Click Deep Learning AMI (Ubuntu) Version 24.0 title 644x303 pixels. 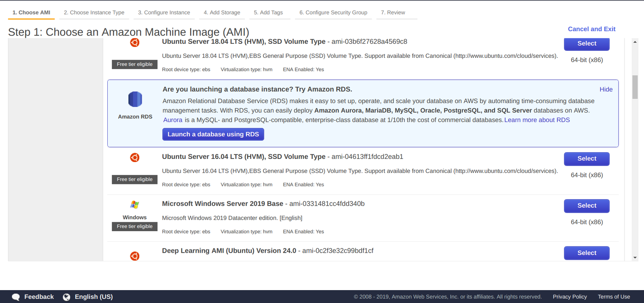pyautogui.click(x=229, y=251)
